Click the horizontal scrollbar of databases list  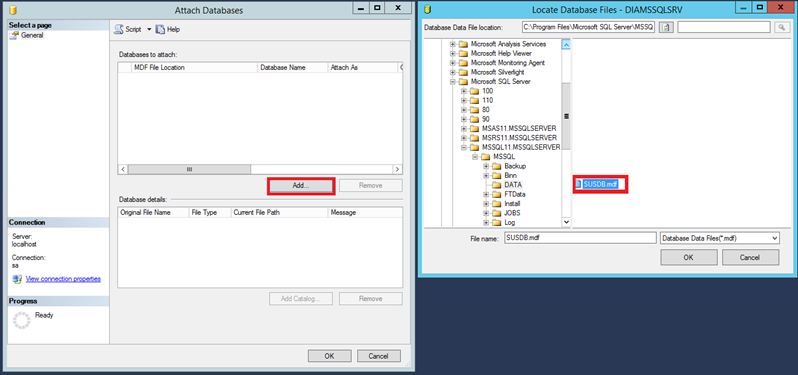click(260, 169)
